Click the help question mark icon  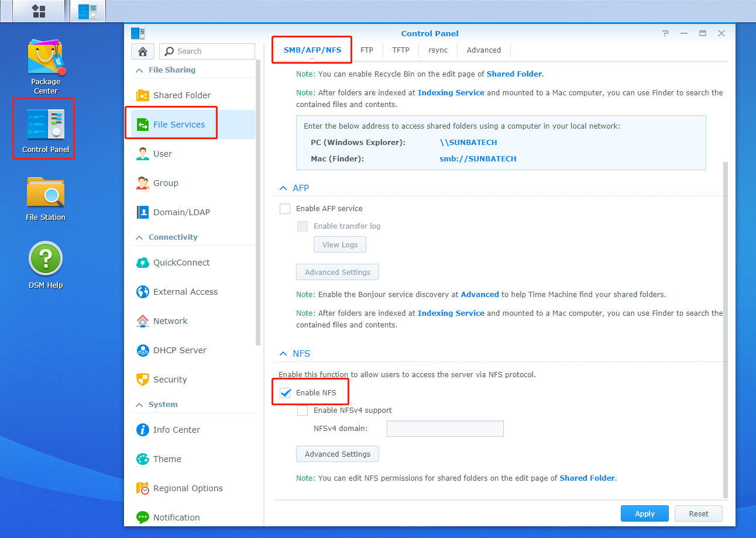coord(665,33)
